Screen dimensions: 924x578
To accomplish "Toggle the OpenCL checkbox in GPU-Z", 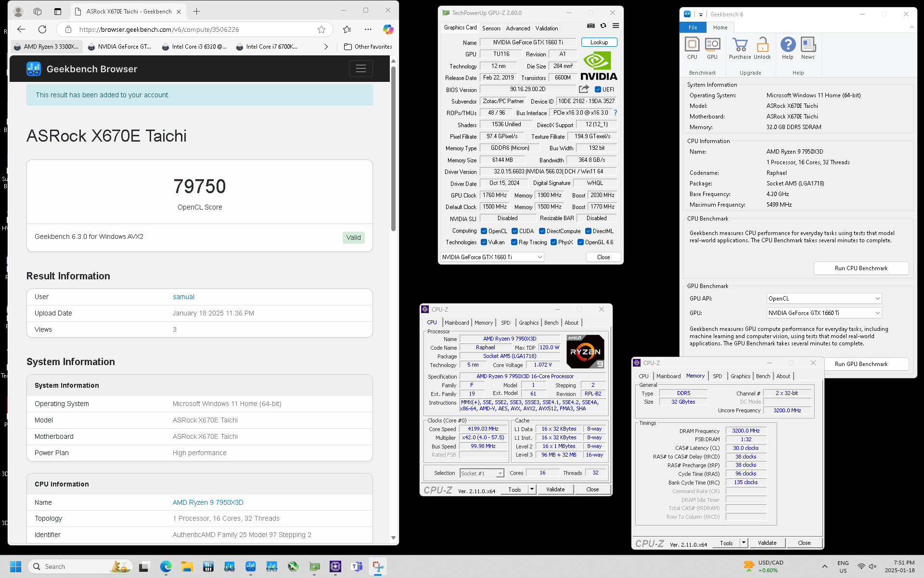I will [x=484, y=231].
